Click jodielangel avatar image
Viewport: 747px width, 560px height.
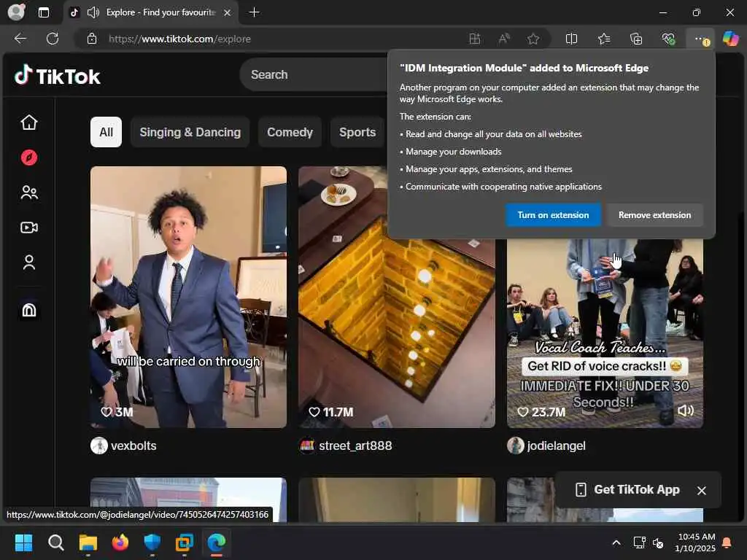coord(516,446)
